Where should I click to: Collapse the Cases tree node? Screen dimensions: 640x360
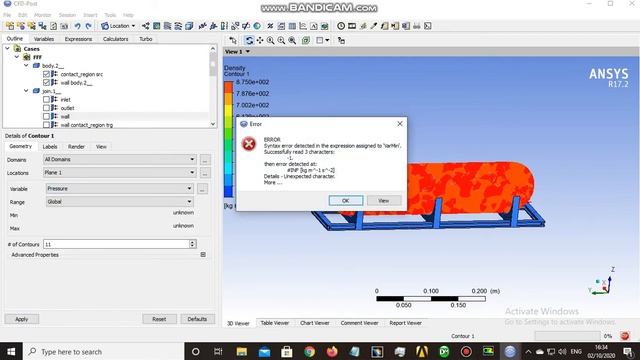click(7, 49)
